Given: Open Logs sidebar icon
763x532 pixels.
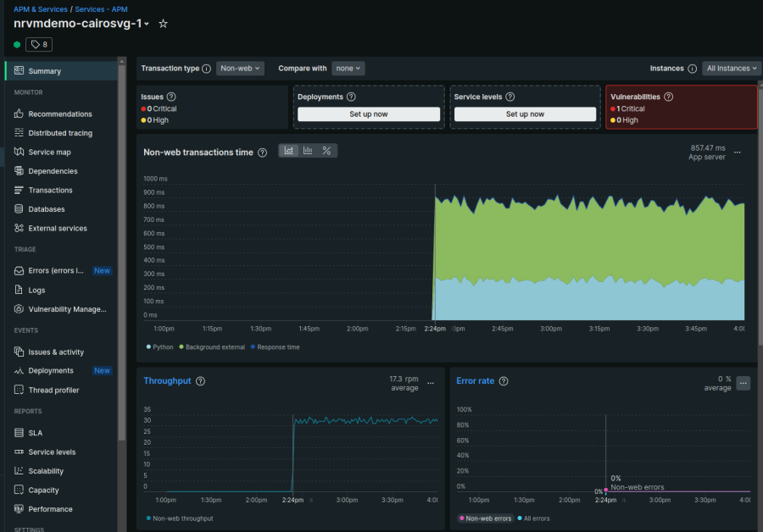Looking at the screenshot, I should [x=19, y=290].
